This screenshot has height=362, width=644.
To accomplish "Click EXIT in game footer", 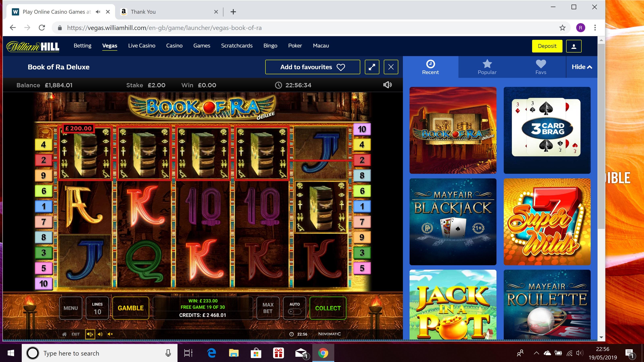I will [x=75, y=334].
